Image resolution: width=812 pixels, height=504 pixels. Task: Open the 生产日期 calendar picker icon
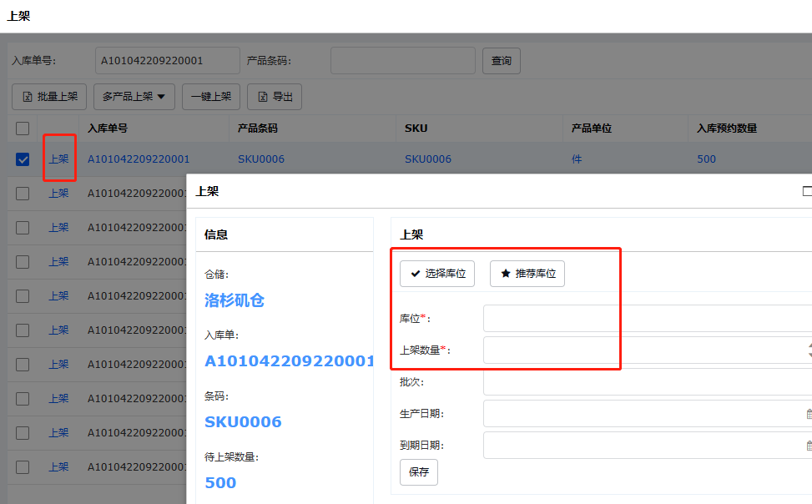pyautogui.click(x=809, y=413)
